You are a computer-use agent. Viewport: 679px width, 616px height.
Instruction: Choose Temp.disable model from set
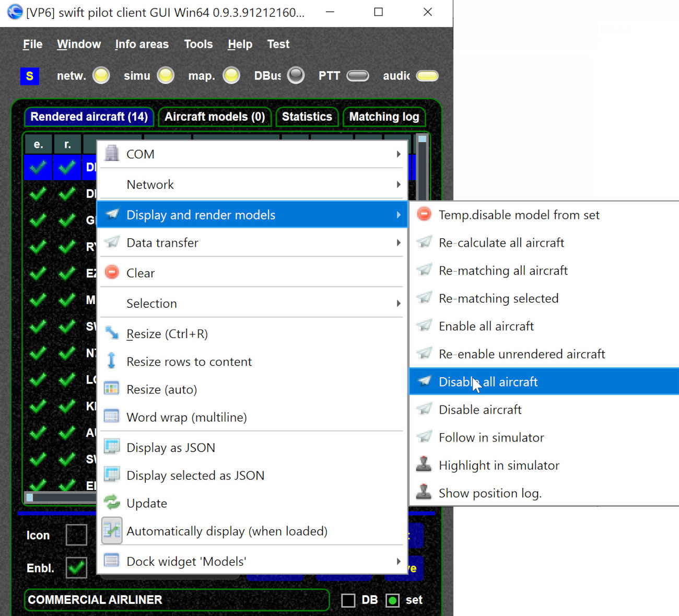(x=544, y=215)
